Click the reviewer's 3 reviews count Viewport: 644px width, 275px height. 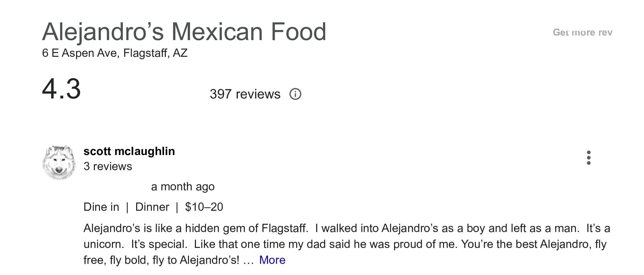coord(108,166)
